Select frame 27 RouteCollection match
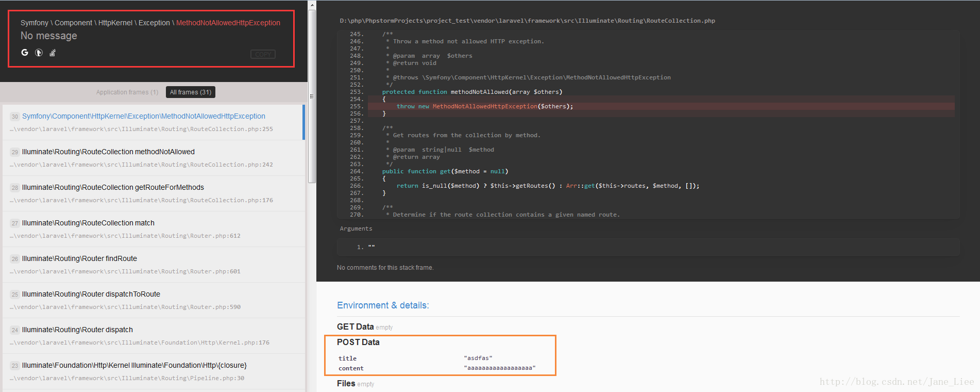 [154, 229]
